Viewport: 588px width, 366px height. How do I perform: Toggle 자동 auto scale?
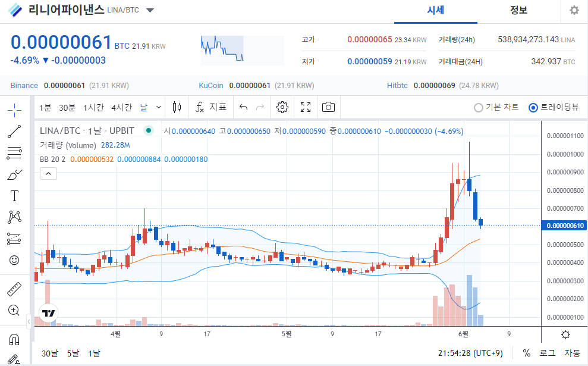click(x=573, y=354)
